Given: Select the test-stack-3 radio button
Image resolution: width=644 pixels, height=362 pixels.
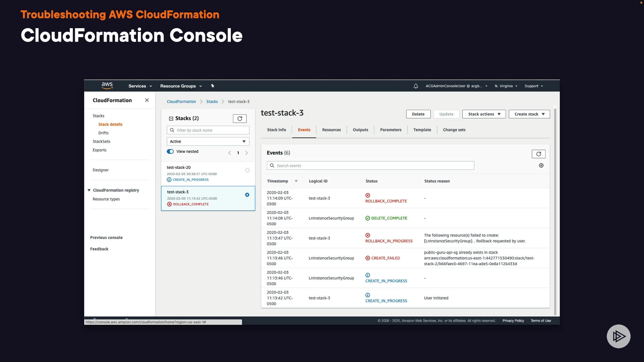Looking at the screenshot, I should click(247, 195).
